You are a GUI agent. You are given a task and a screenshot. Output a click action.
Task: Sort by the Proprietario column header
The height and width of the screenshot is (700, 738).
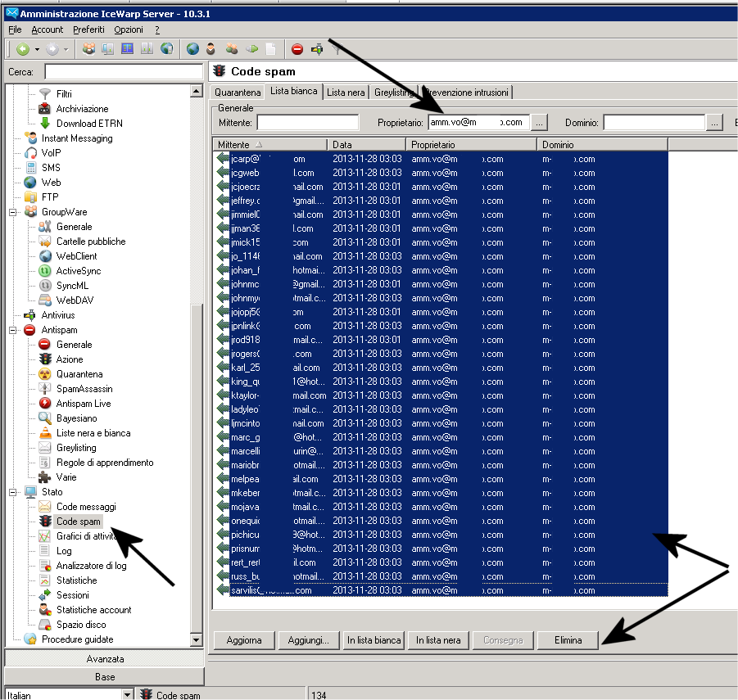tap(471, 144)
